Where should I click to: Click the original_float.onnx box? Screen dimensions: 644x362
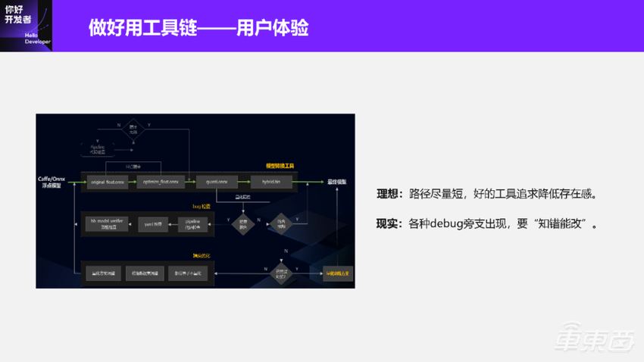click(x=108, y=182)
